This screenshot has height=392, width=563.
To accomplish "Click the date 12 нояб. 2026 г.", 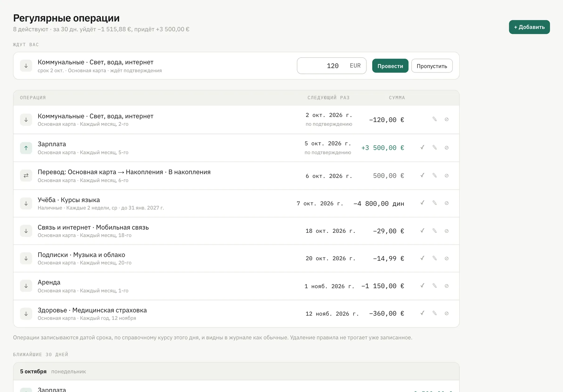I will tap(332, 313).
